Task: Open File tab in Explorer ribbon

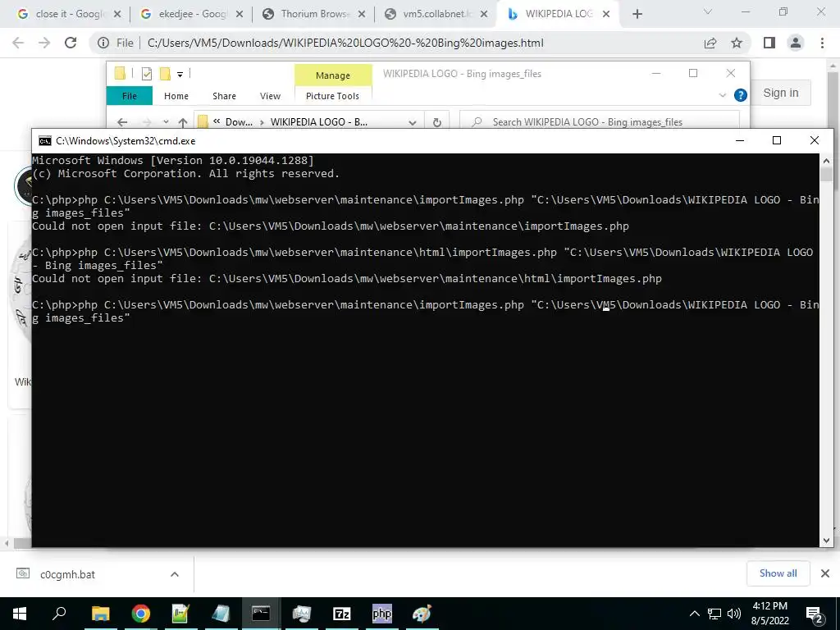Action: (129, 96)
